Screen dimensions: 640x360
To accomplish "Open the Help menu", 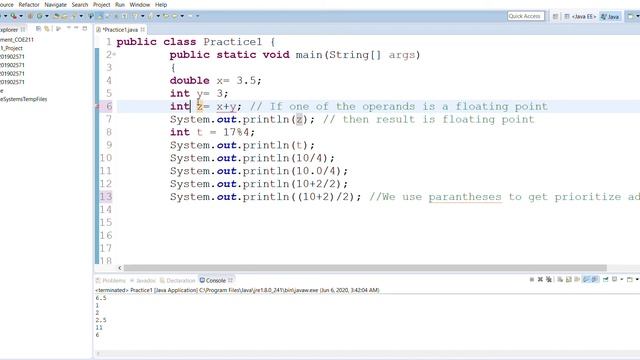I will coord(161,4).
